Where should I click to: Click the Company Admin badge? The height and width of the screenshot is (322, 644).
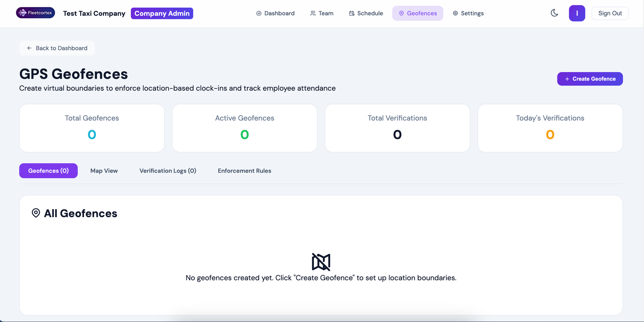coord(162,13)
